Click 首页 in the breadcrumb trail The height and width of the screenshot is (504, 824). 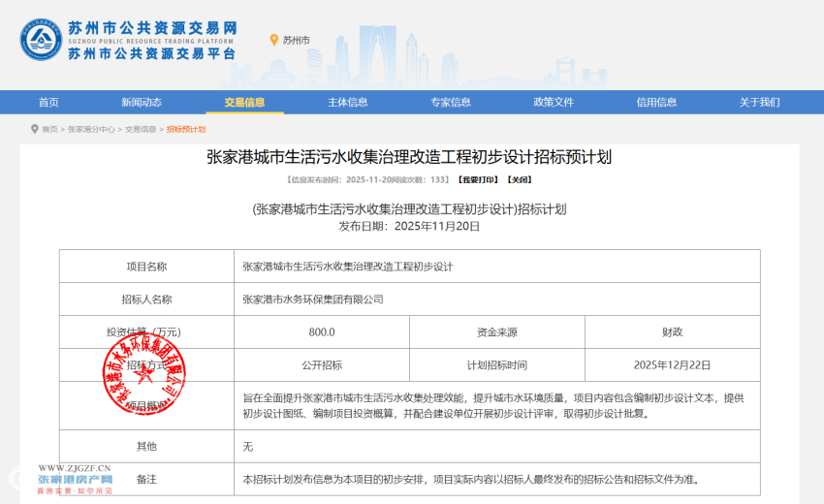click(49, 129)
